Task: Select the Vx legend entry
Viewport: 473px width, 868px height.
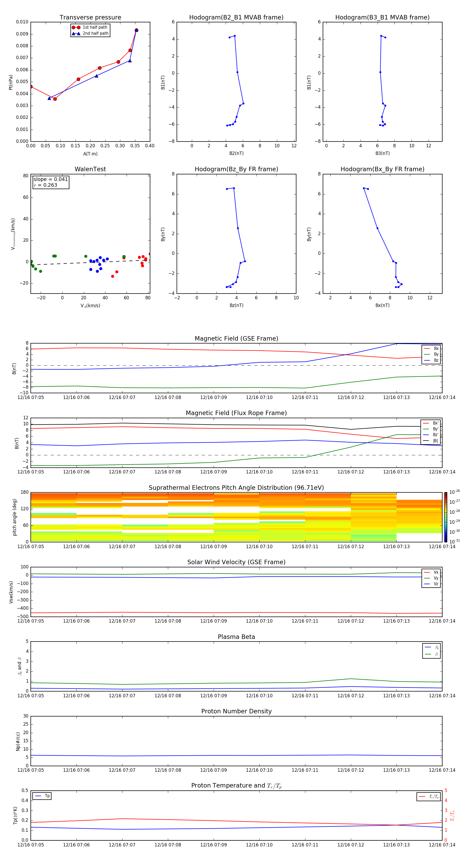Action: coord(431,572)
